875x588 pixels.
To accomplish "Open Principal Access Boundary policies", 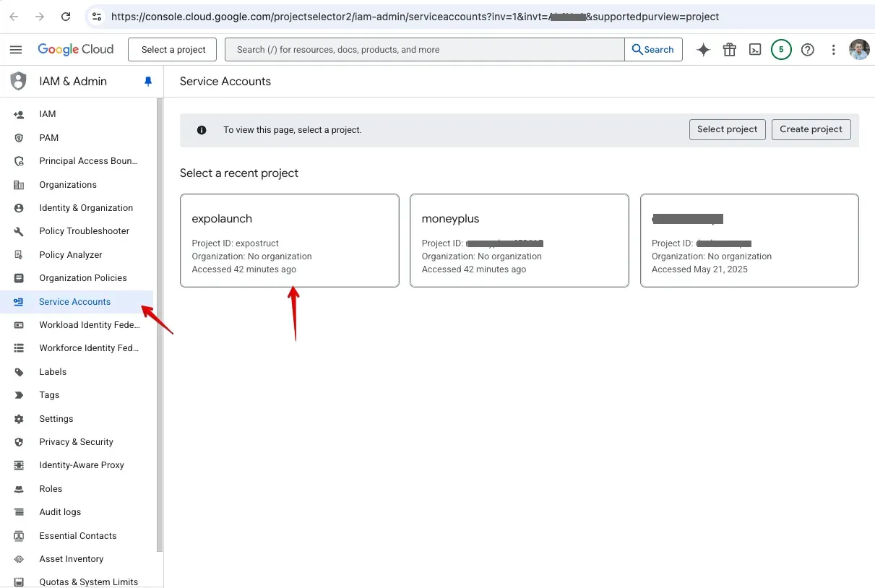I will 77,161.
